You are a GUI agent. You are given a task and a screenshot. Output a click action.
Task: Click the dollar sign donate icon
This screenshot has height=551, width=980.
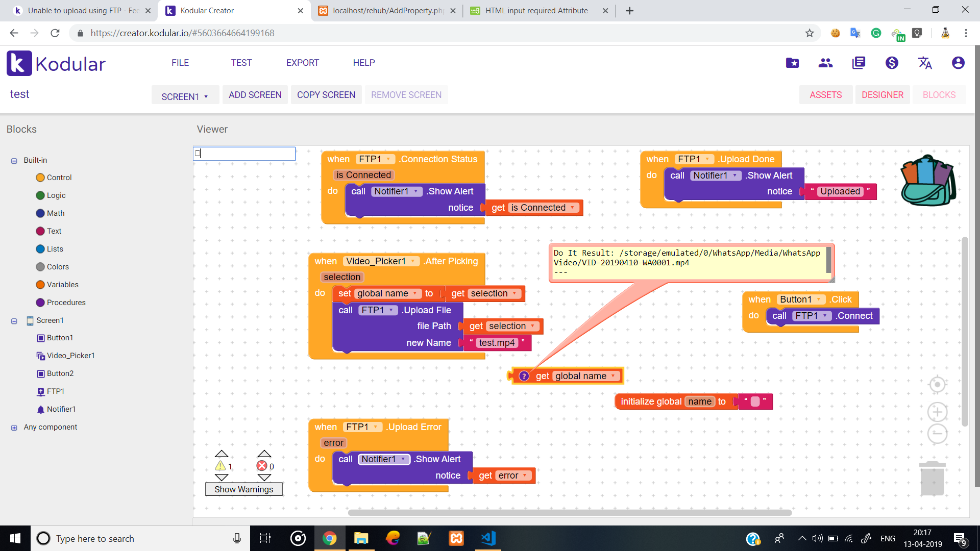pos(892,63)
